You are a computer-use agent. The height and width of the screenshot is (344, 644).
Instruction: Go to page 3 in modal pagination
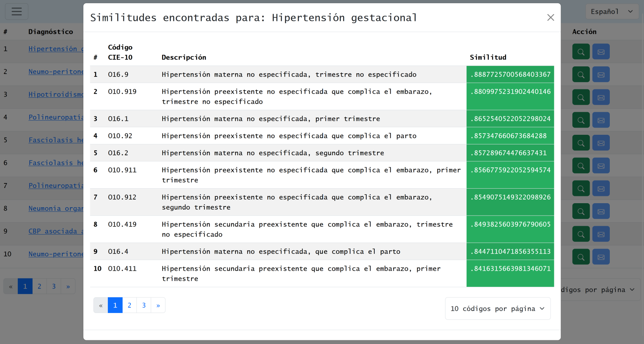point(144,305)
